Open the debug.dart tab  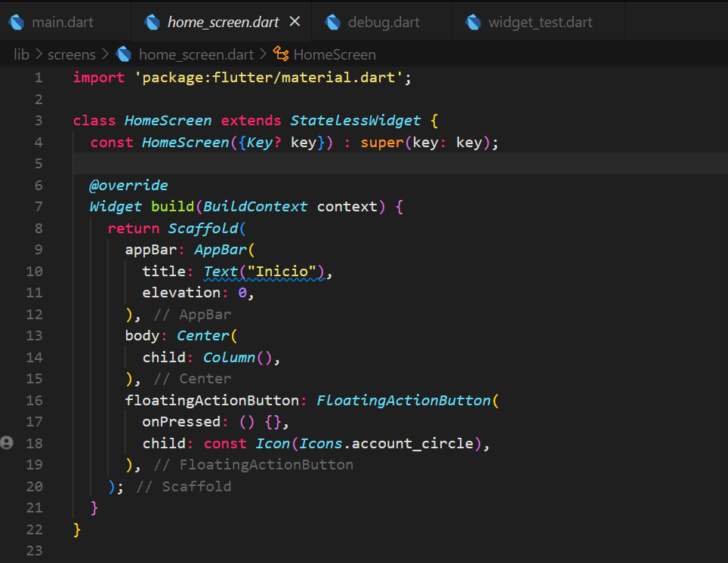(x=384, y=23)
